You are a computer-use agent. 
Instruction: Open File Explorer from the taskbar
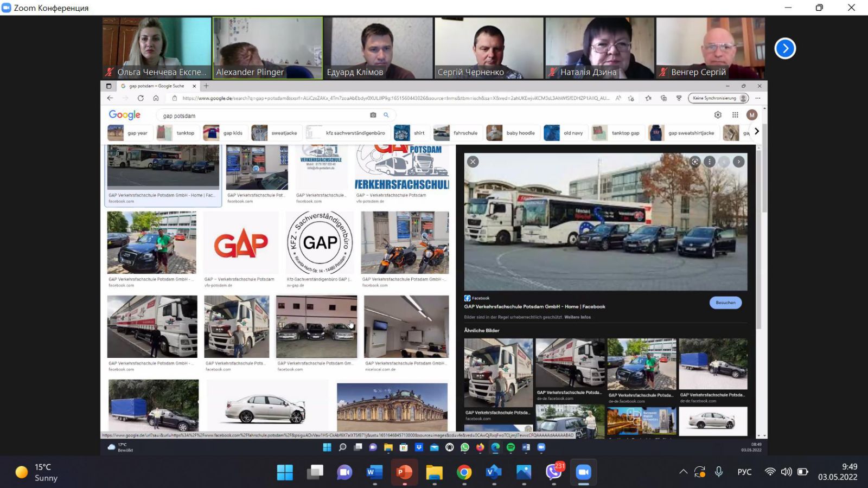pyautogui.click(x=434, y=472)
